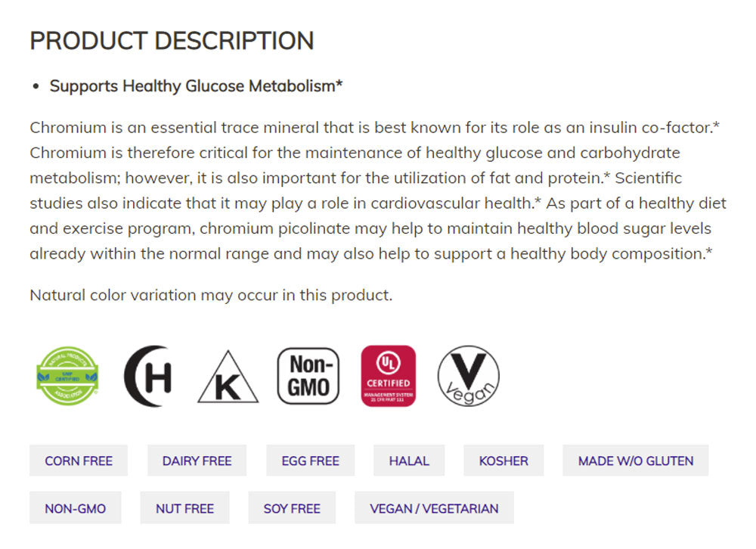
Task: Select the NON-GMO tag button
Action: point(76,509)
